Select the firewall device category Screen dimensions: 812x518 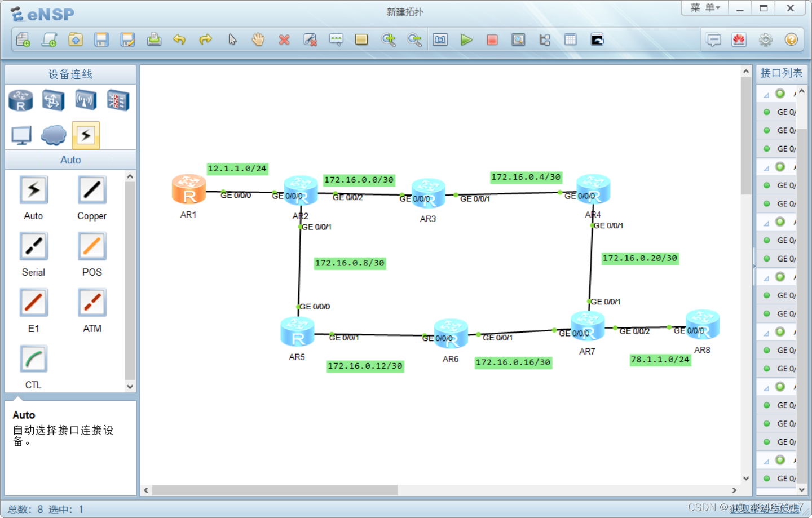(x=118, y=100)
